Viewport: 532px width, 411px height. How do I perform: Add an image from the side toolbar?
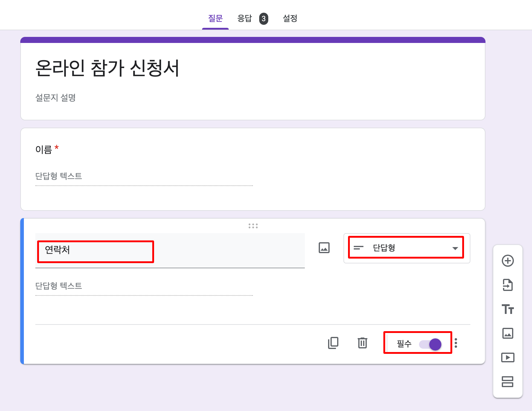(508, 333)
